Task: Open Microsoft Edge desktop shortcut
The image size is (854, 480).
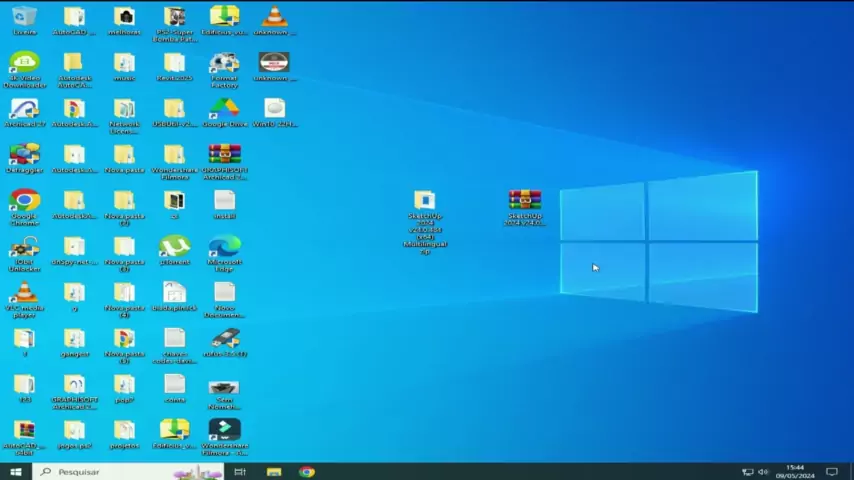Action: pyautogui.click(x=224, y=246)
